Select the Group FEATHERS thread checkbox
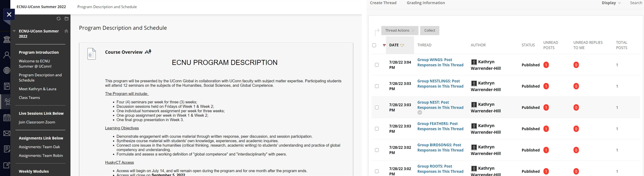 click(377, 129)
